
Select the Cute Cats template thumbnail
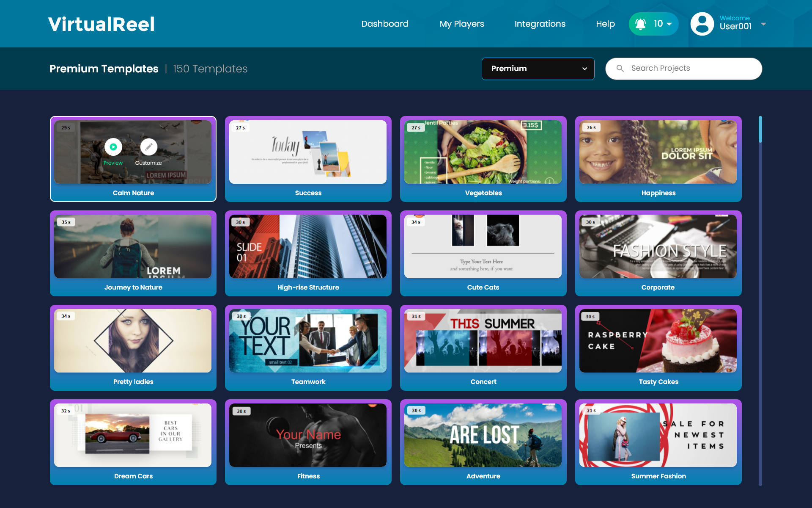pos(483,246)
